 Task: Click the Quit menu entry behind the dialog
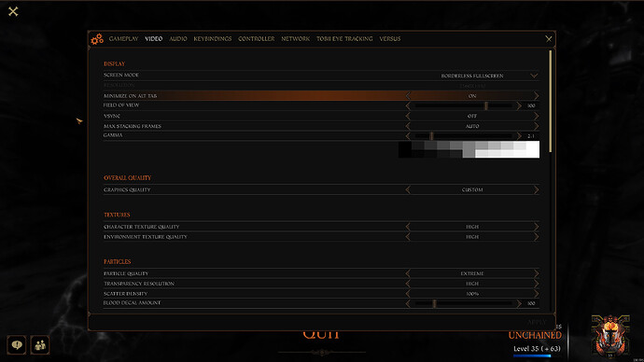click(321, 335)
